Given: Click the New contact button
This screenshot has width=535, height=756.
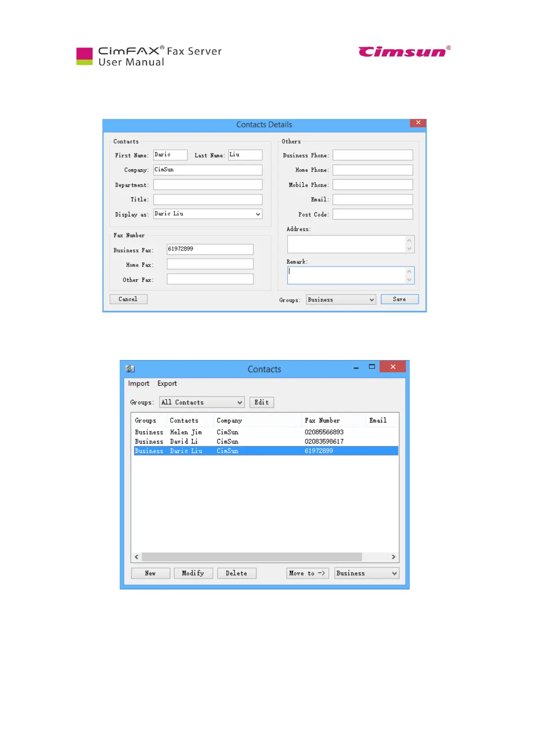Looking at the screenshot, I should [x=150, y=573].
